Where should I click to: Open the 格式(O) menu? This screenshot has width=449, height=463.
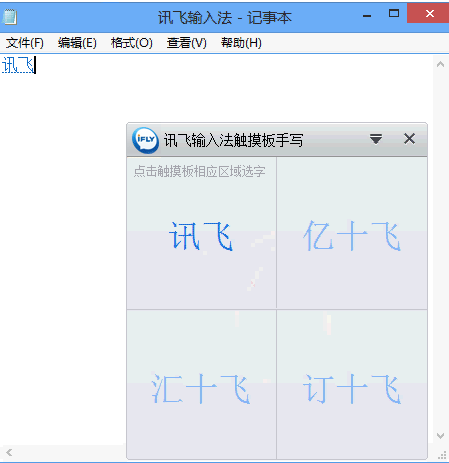click(x=132, y=43)
